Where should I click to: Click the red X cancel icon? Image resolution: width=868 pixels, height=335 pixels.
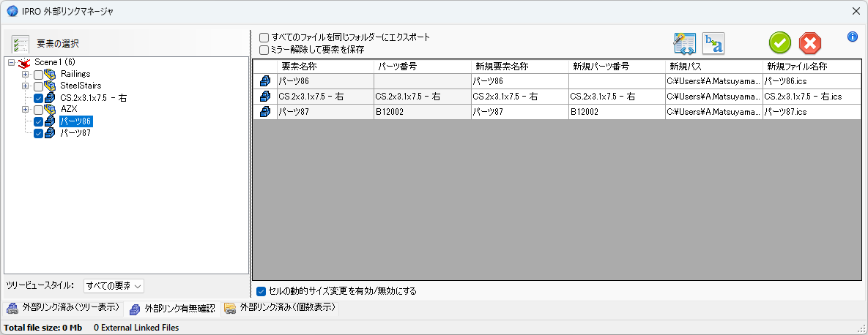pos(810,43)
